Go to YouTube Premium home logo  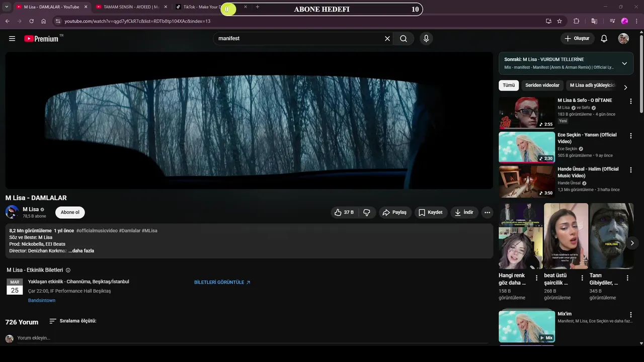point(42,39)
